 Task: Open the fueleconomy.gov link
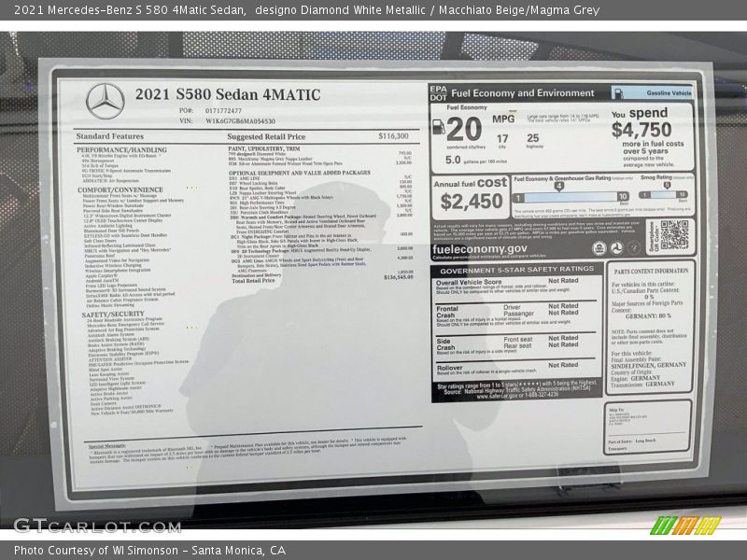(x=480, y=249)
